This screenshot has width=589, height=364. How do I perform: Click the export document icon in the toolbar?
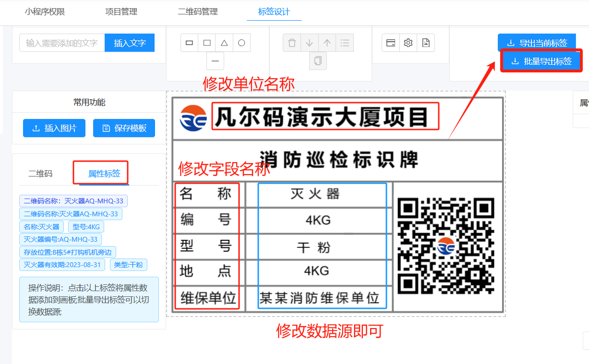point(425,43)
